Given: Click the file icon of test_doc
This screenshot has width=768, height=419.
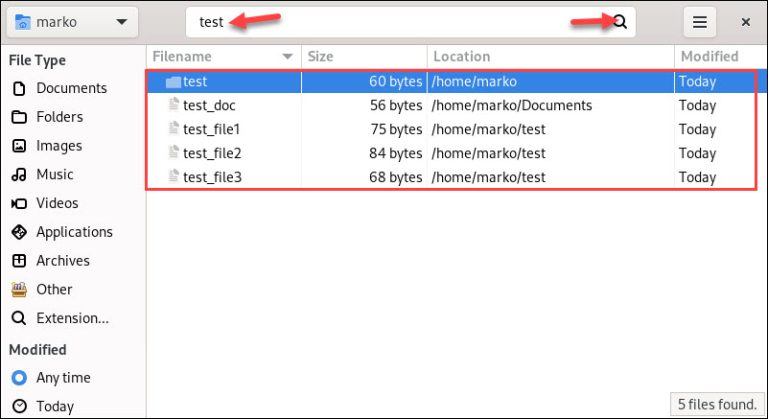Looking at the screenshot, I should pos(173,104).
